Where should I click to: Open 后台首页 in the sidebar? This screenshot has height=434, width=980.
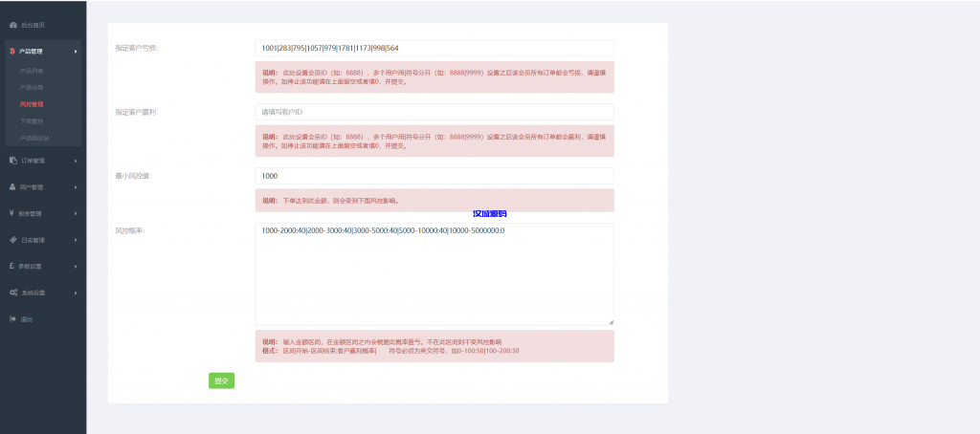coord(33,25)
